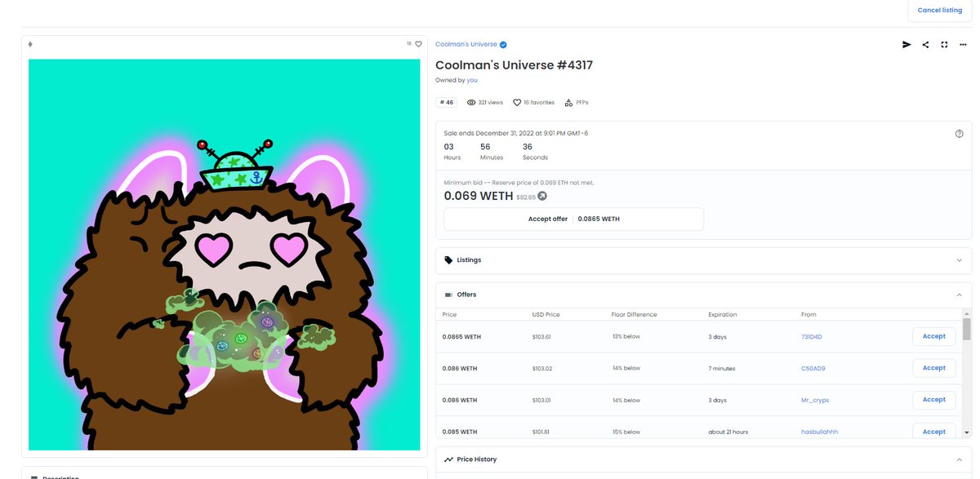Click the offers scrollbar up arrow
The width and height of the screenshot is (980, 479).
(967, 313)
